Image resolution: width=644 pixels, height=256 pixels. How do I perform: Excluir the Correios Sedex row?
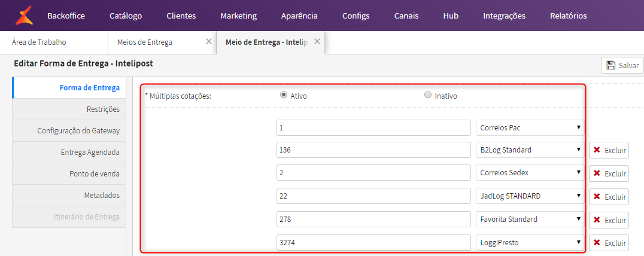(x=609, y=173)
